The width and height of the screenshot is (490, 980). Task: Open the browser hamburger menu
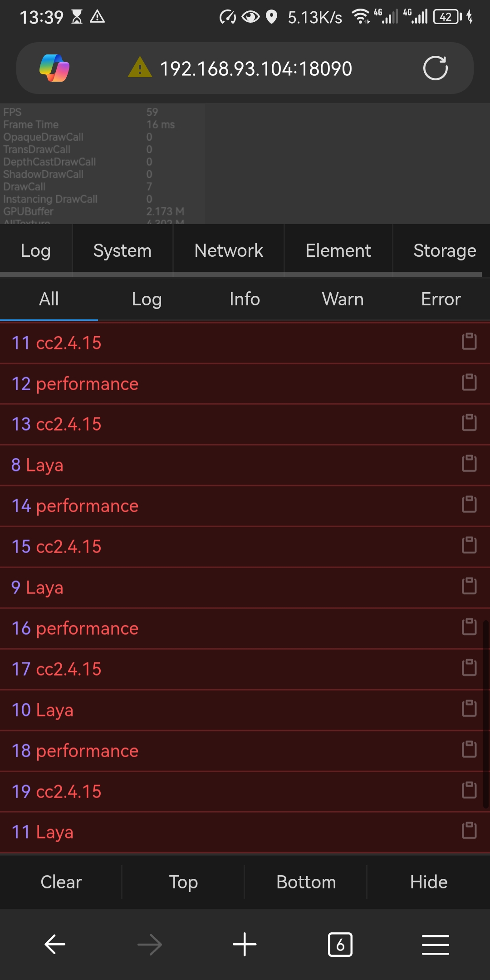point(436,945)
